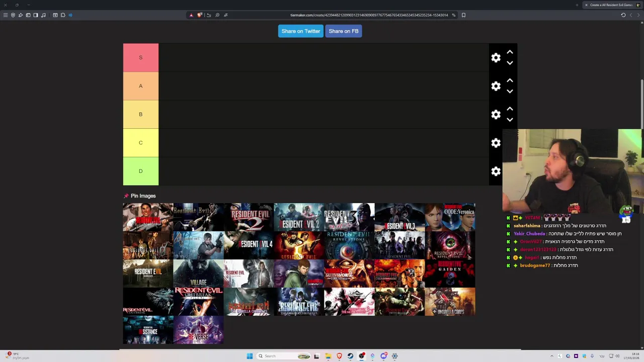Select the green D tier label
644x362 pixels.
[x=141, y=171]
